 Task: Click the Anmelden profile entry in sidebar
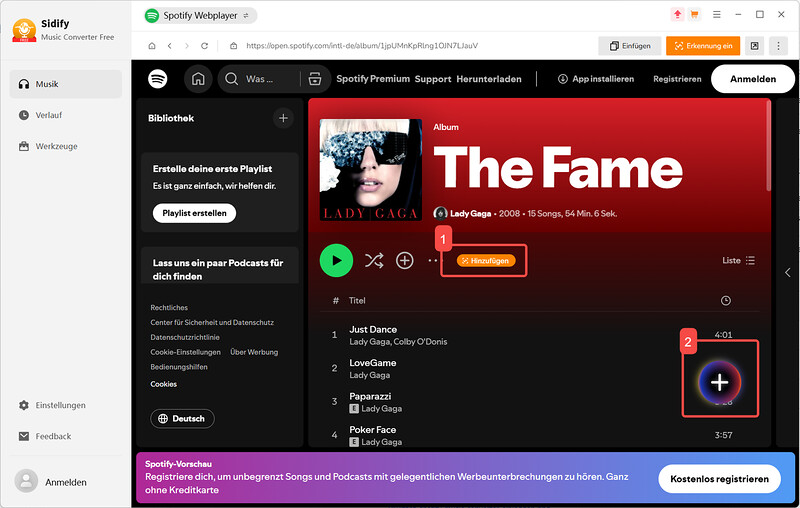51,481
